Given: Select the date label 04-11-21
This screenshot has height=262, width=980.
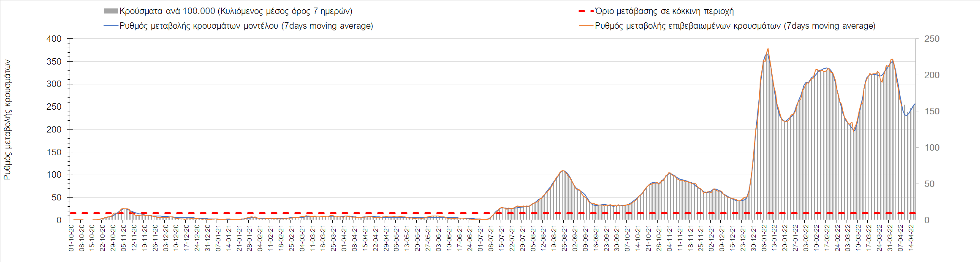Looking at the screenshot, I should [670, 238].
